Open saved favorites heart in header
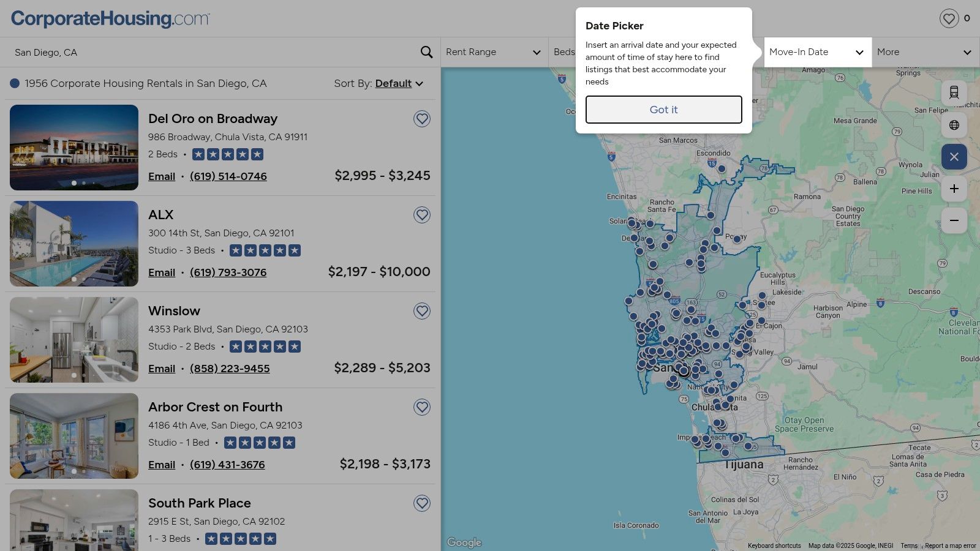This screenshot has width=980, height=551. (949, 18)
